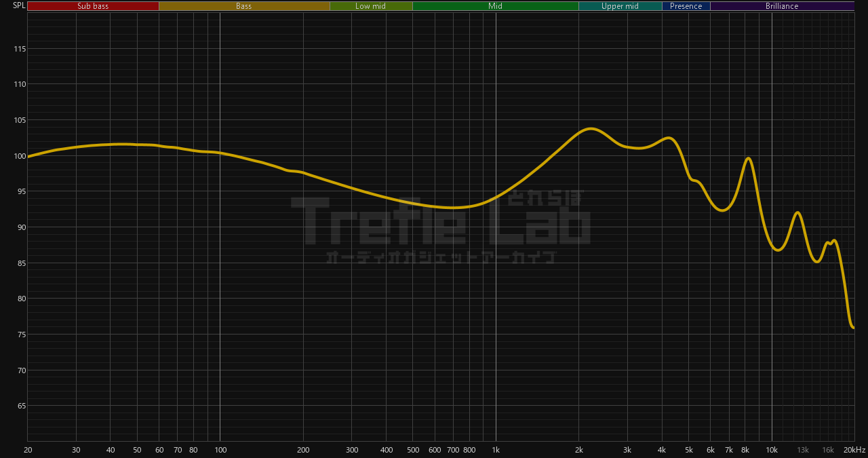This screenshot has height=458, width=868.
Task: Click the 20 Hz axis label
Action: (28, 450)
